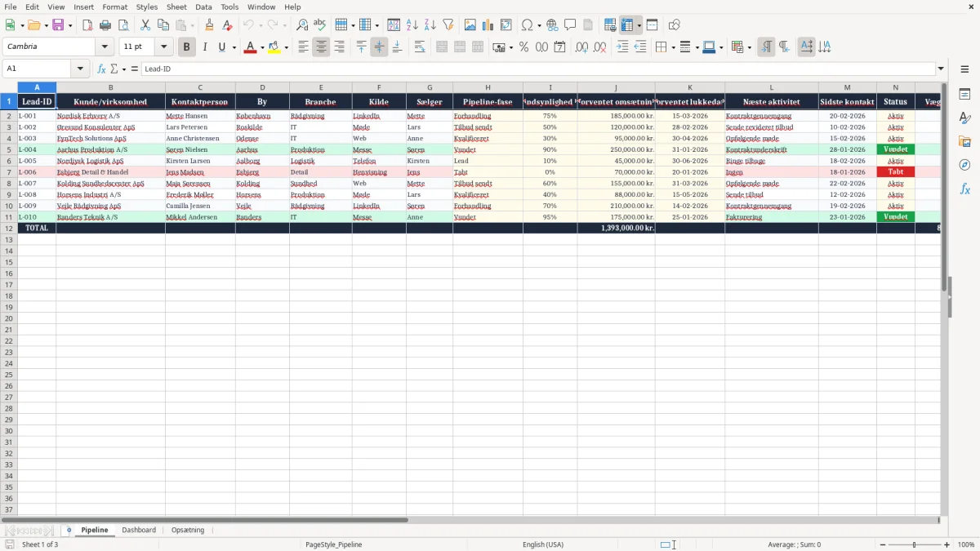Open the Format menu
980x551 pixels.
114,7
